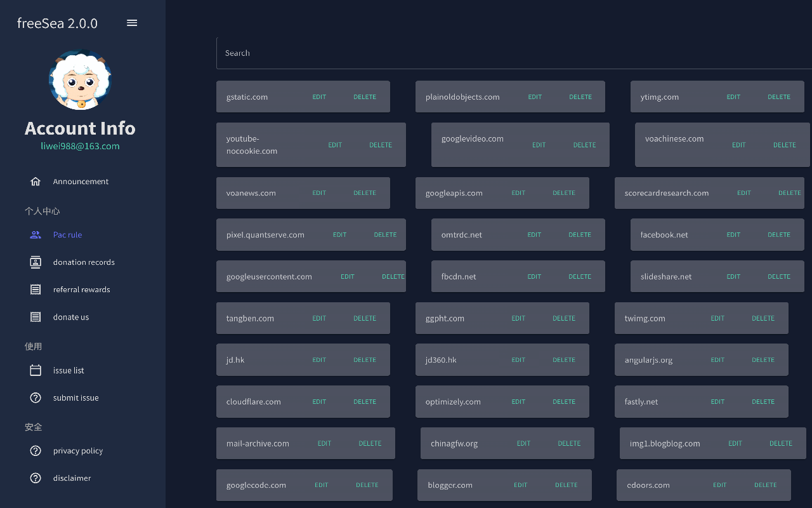Image resolution: width=812 pixels, height=508 pixels.
Task: Click the twimg.com domain text
Action: [645, 319]
